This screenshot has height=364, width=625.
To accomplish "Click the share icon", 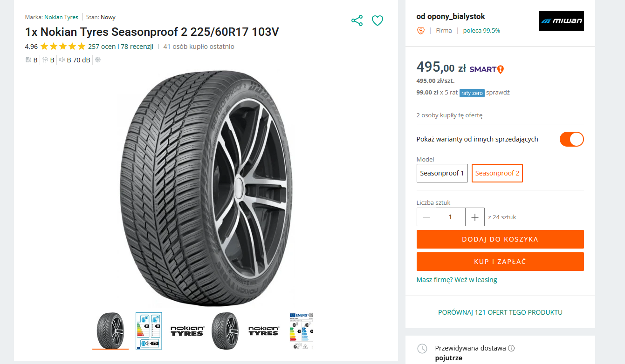I will pos(357,20).
